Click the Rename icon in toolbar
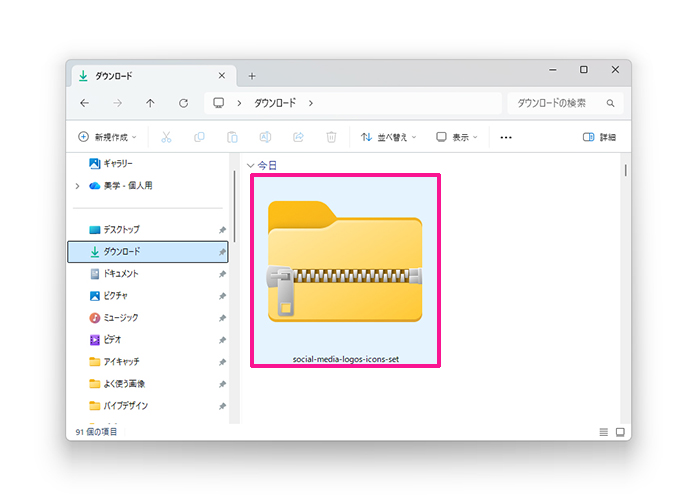This screenshot has width=700, height=501. click(x=265, y=137)
